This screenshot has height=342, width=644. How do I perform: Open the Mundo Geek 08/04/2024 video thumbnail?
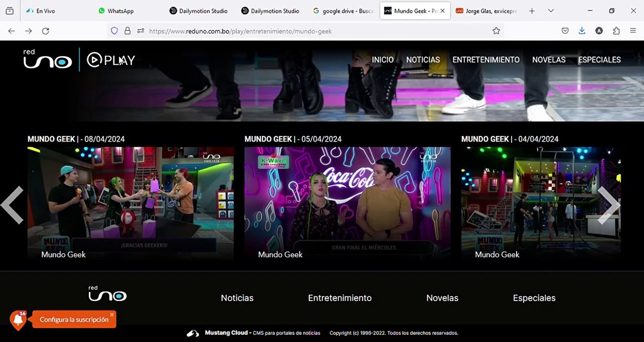pos(131,204)
